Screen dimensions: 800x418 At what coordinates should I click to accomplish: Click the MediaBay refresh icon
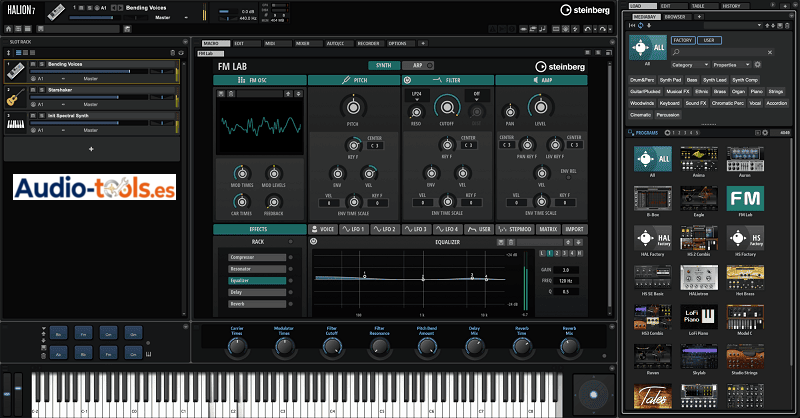click(641, 25)
